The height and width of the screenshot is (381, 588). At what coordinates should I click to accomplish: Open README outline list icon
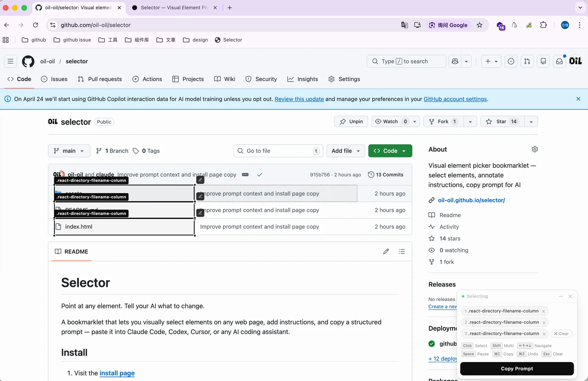pos(402,252)
